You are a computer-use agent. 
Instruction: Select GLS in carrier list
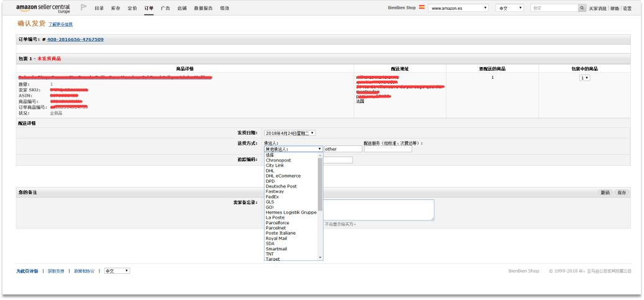[x=270, y=202]
